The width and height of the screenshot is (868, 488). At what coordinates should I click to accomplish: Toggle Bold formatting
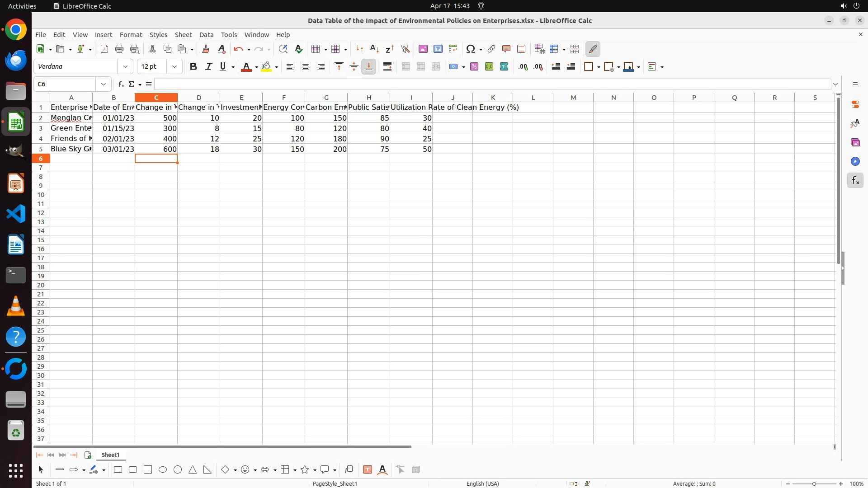(x=193, y=66)
